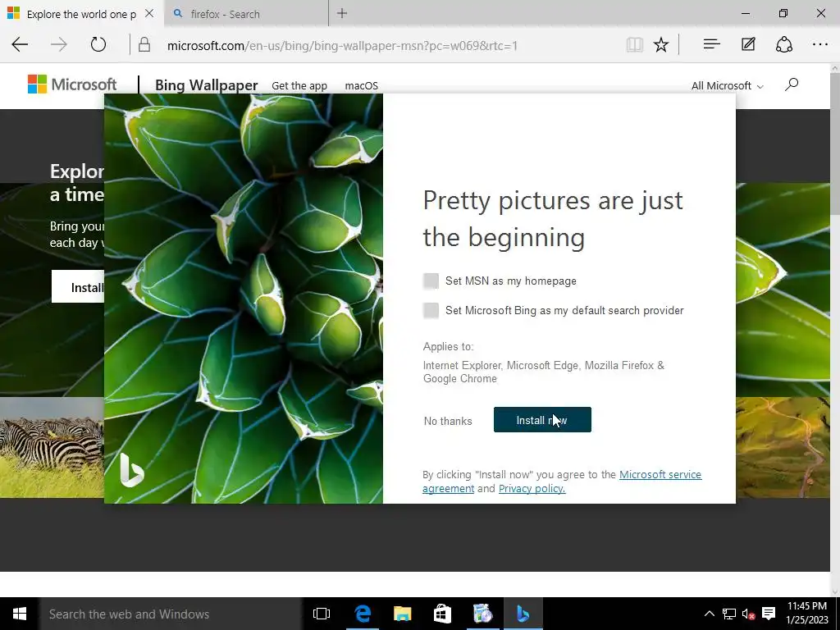The width and height of the screenshot is (840, 630).
Task: Open the macOS nav item
Action: coord(362,85)
